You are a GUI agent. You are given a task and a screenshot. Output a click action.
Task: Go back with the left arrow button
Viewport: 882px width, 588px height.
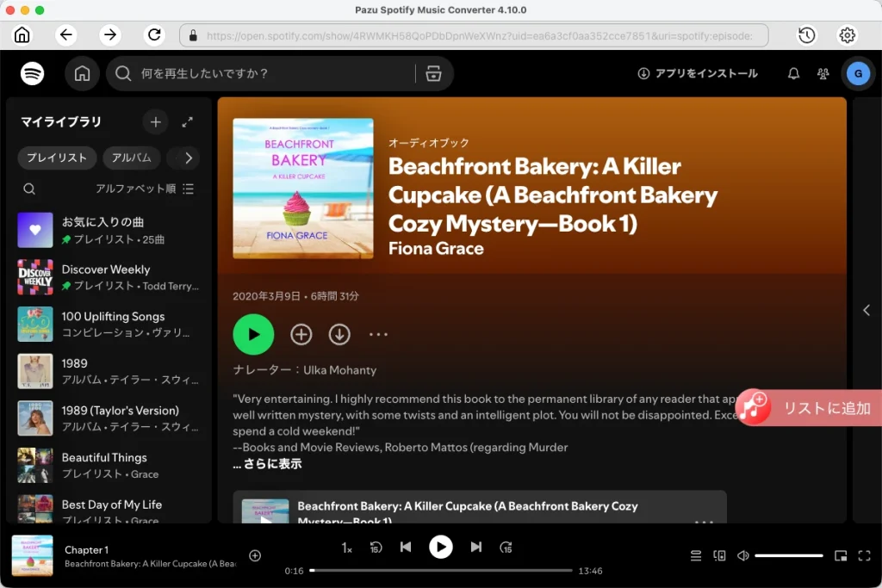click(x=65, y=34)
